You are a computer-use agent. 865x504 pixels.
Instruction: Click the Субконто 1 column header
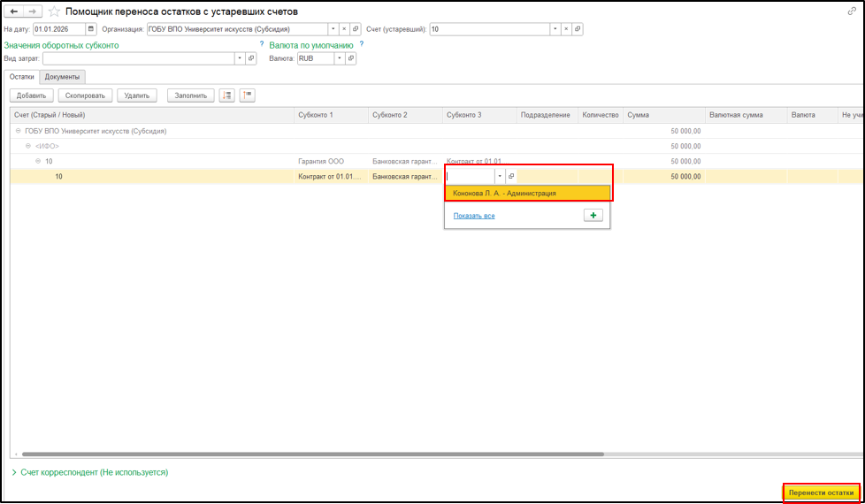pyautogui.click(x=331, y=115)
